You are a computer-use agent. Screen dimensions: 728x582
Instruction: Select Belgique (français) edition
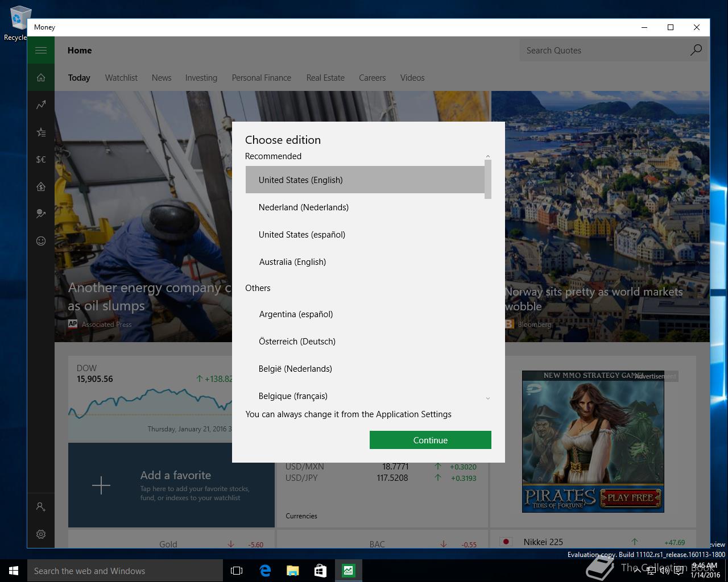click(x=365, y=396)
